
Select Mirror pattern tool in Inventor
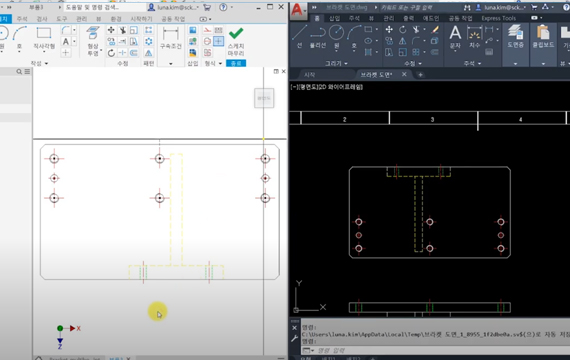click(149, 53)
